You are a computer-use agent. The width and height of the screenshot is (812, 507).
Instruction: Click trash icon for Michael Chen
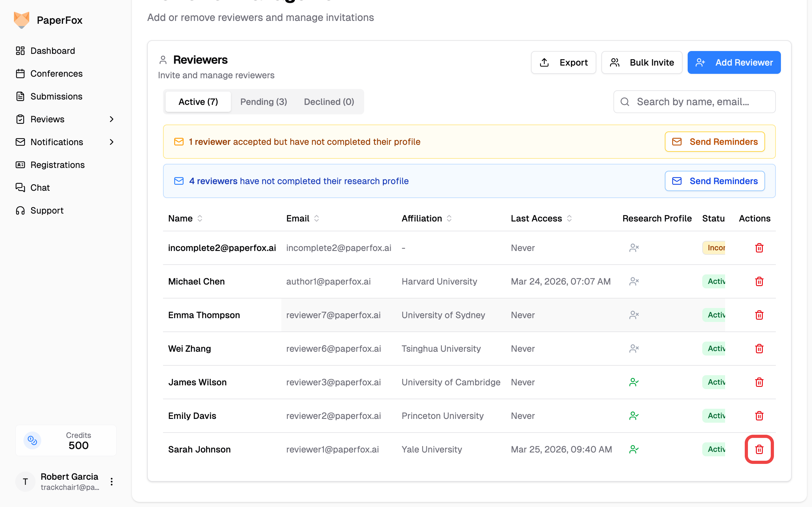tap(759, 281)
